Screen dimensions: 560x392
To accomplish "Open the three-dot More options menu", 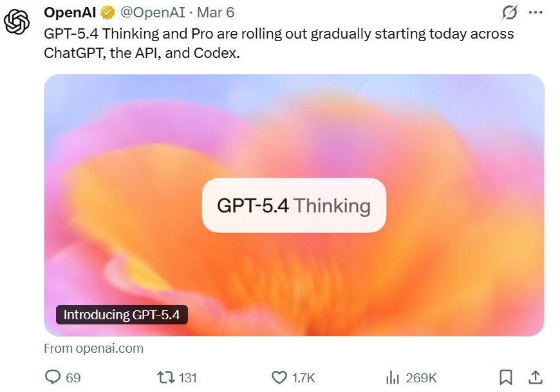I will [x=535, y=12].
